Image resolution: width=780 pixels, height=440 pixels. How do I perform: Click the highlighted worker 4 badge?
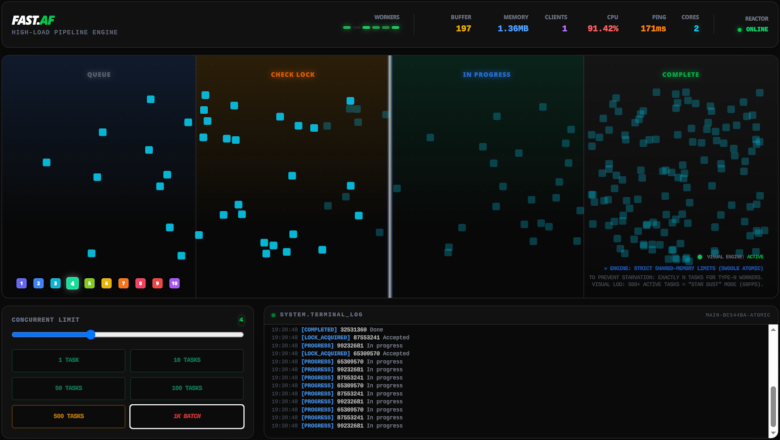pos(72,283)
